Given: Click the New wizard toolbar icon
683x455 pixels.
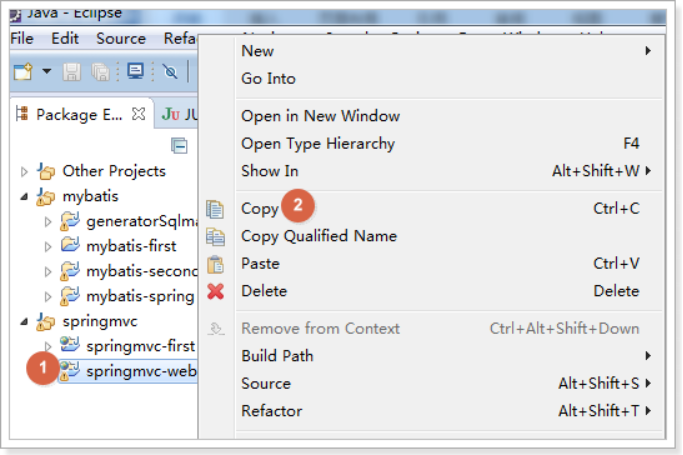Looking at the screenshot, I should pyautogui.click(x=23, y=71).
